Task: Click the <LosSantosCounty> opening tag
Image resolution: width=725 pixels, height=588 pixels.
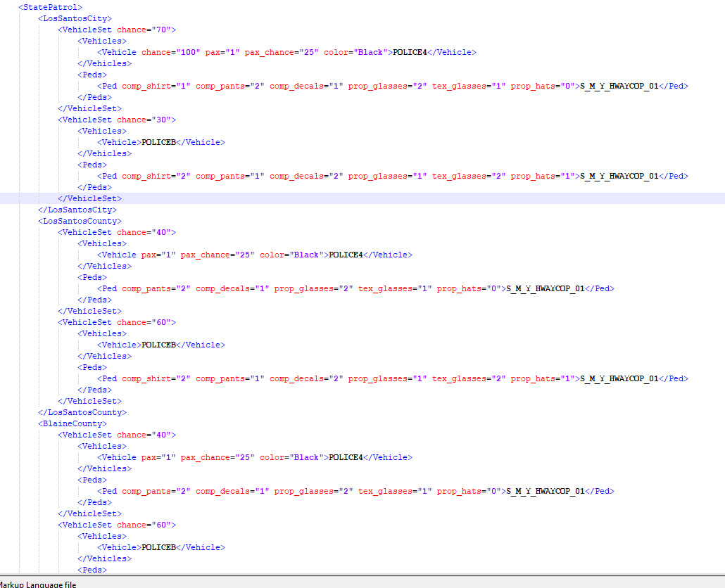Action: coord(80,222)
